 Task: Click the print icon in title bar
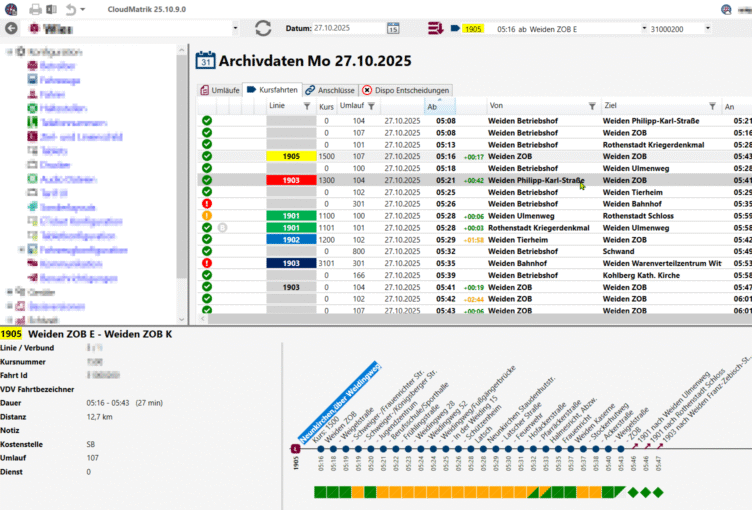tap(35, 9)
